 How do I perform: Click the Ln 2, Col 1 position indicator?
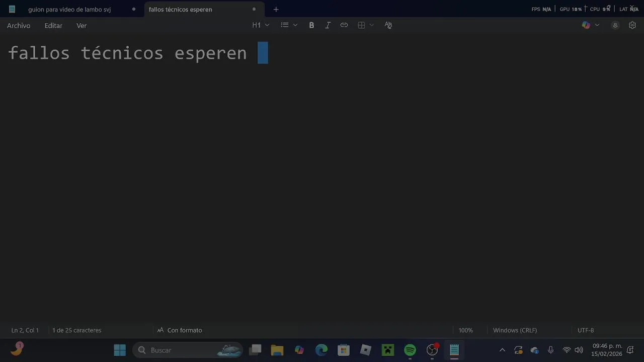(x=25, y=330)
